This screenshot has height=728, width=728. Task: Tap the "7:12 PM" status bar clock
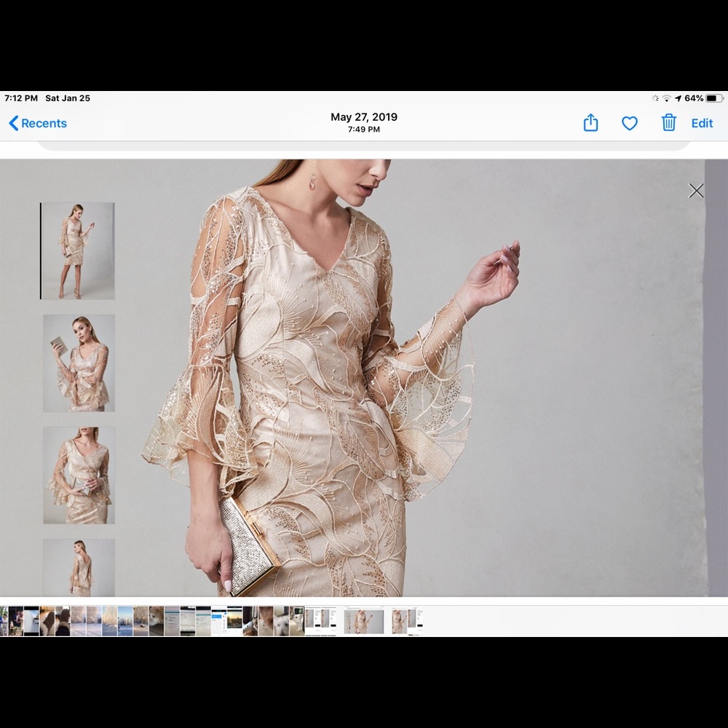click(21, 98)
